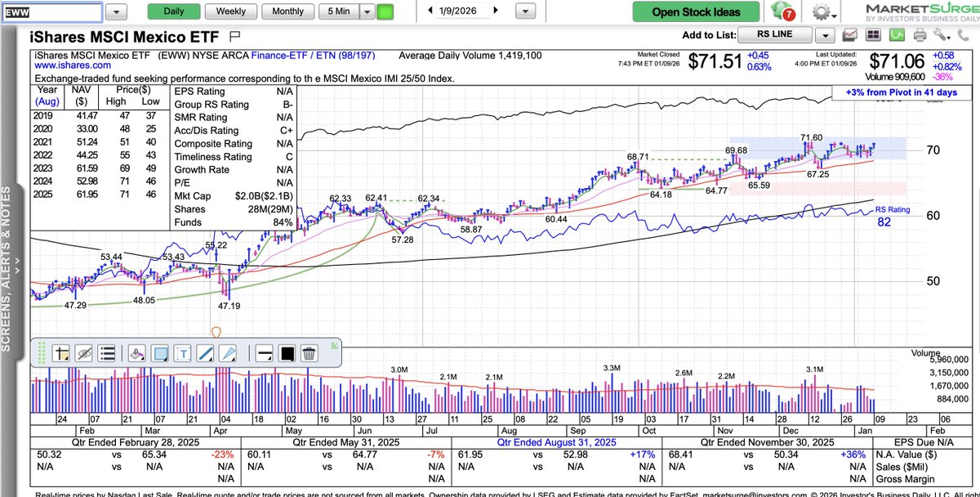Switch to the 5 Min chart
Viewport: 980px width, 497px height.
pos(339,11)
